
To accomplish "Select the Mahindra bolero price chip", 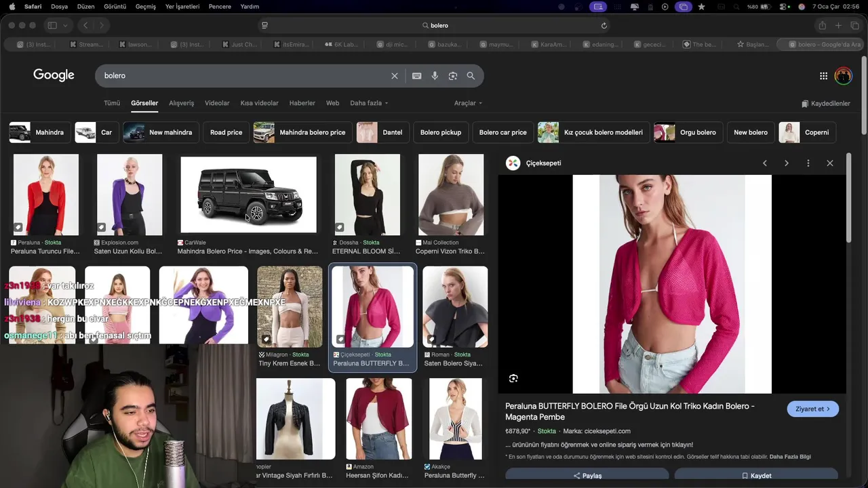I will tap(302, 132).
